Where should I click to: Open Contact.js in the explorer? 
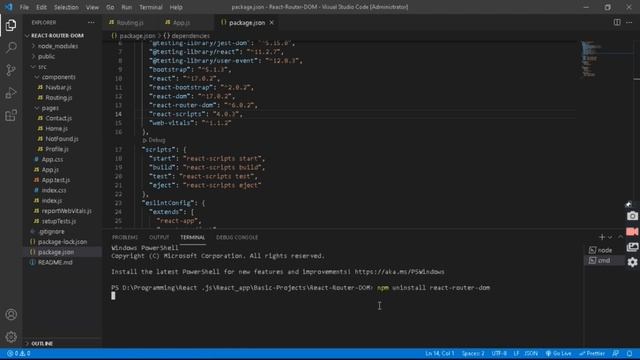[x=58, y=118]
